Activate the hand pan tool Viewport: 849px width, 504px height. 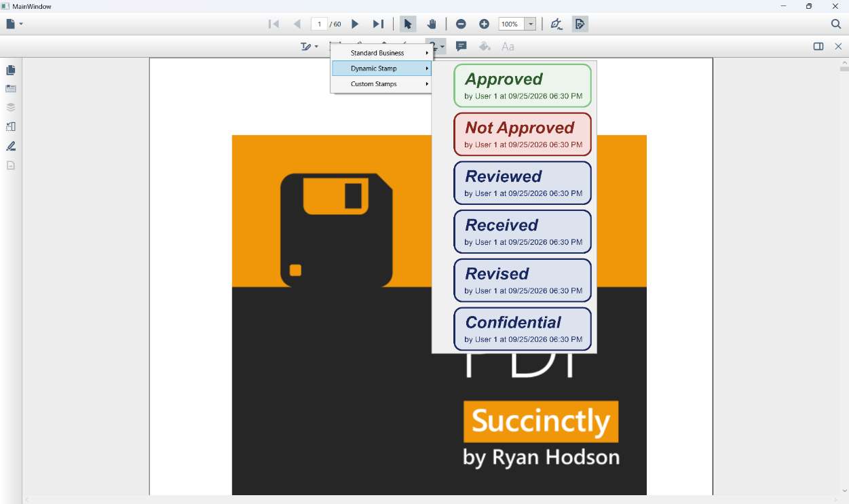(x=432, y=24)
